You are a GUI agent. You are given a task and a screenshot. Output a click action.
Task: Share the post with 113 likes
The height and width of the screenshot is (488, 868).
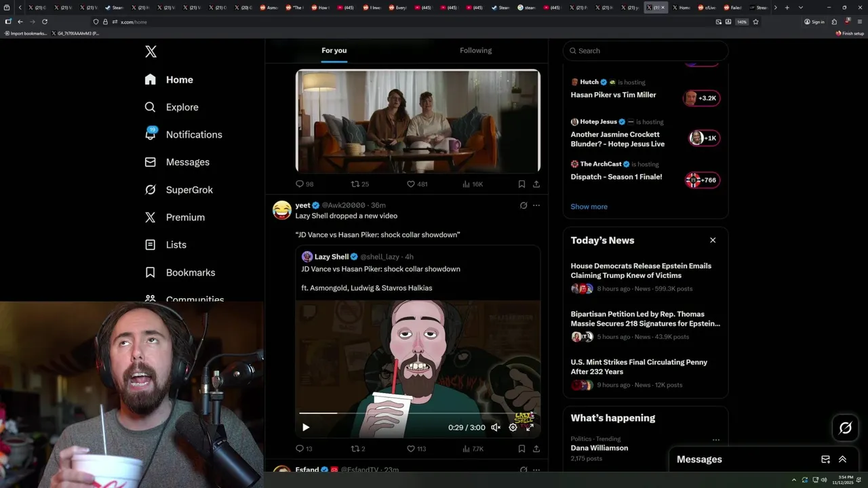536,449
